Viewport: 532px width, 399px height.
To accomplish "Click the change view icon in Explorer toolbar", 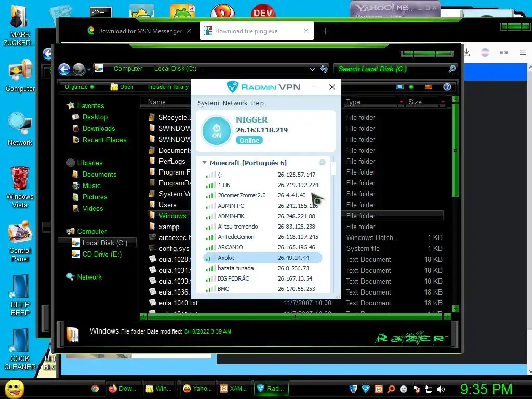I will click(x=400, y=87).
